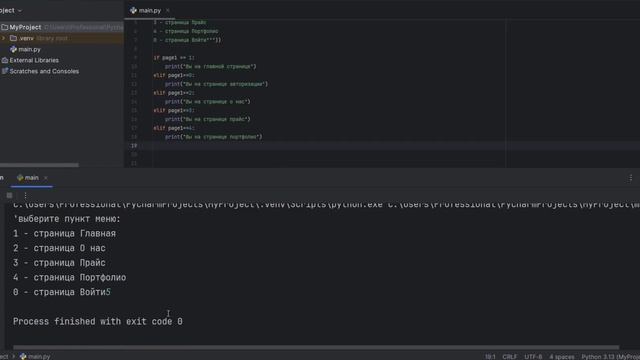Viewport: 640px width, 360px height.
Task: Select External Libraries node
Action: pos(34,60)
